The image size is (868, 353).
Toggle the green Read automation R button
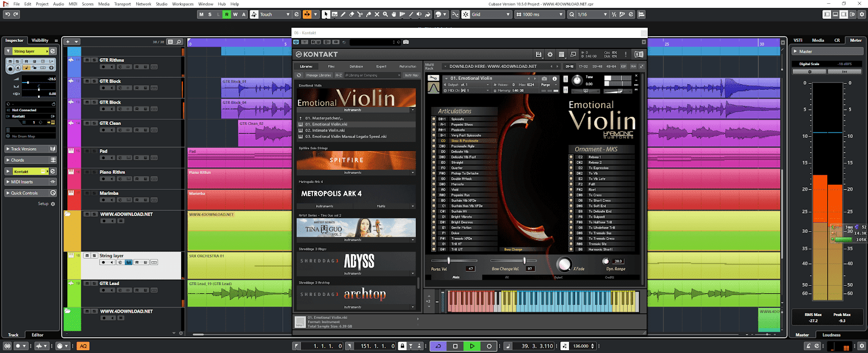pos(227,15)
